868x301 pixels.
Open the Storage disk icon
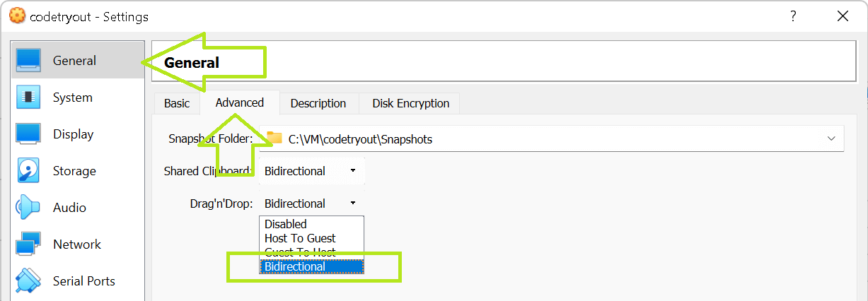click(x=28, y=171)
